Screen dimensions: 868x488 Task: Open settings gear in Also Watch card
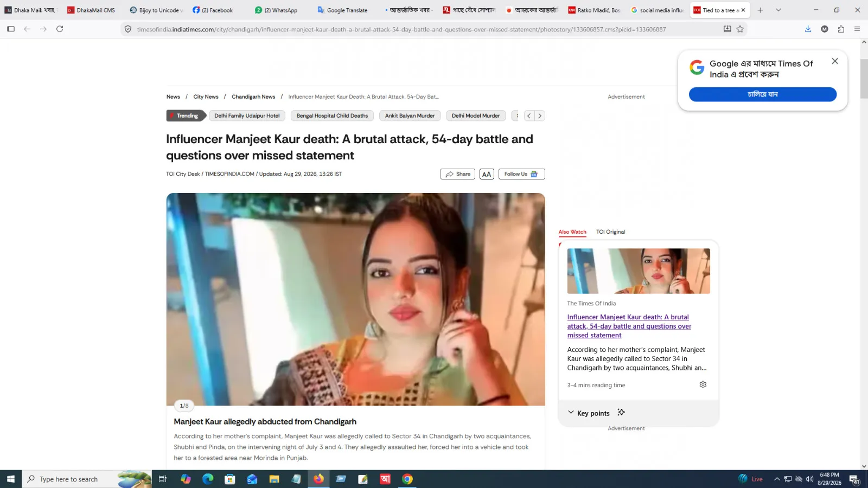pos(703,384)
